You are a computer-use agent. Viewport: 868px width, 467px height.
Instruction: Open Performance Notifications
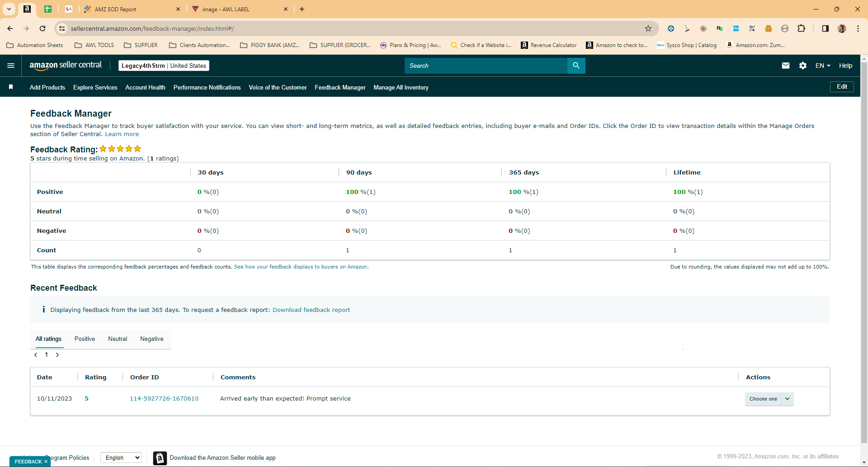point(207,87)
